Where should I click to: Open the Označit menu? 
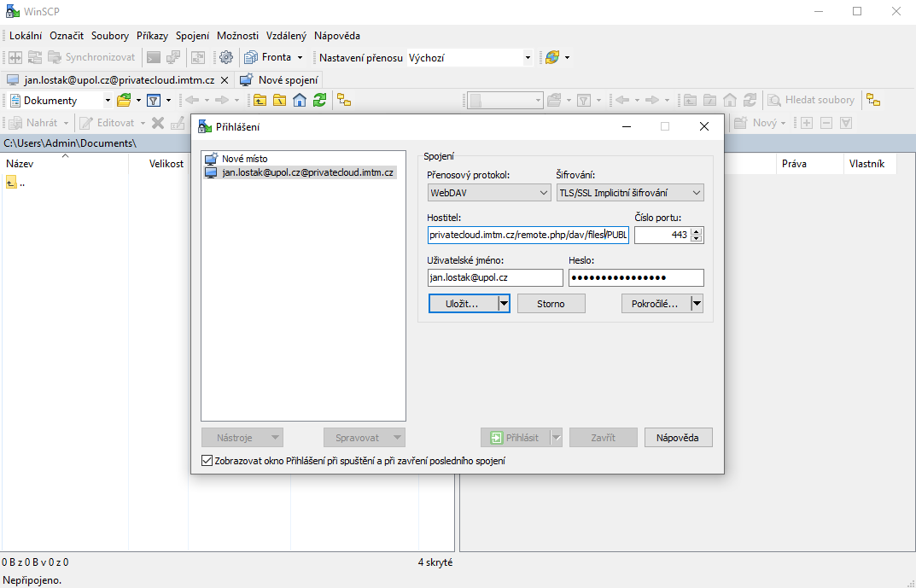click(x=67, y=36)
